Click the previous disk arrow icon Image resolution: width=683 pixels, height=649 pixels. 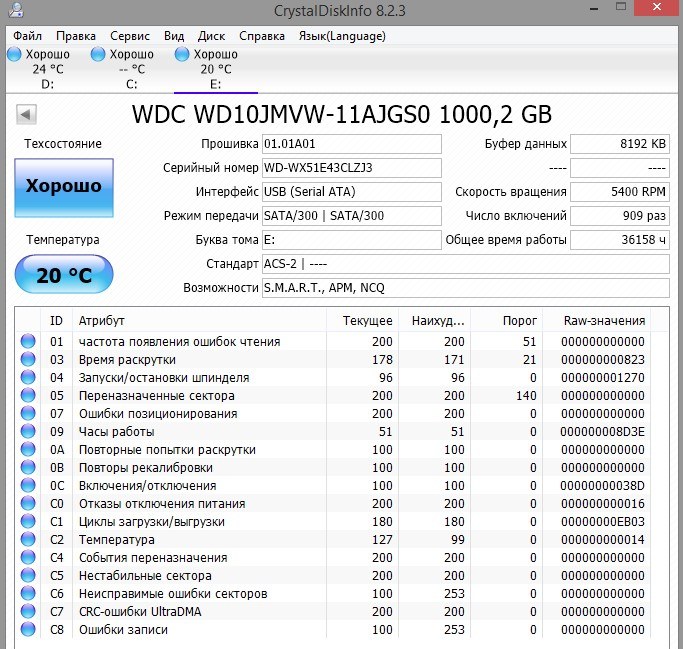[27, 114]
